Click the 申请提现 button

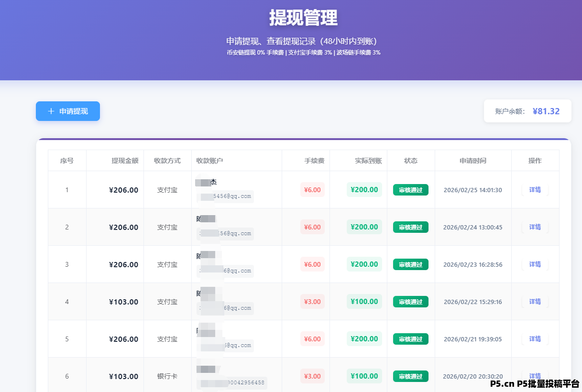pos(67,111)
